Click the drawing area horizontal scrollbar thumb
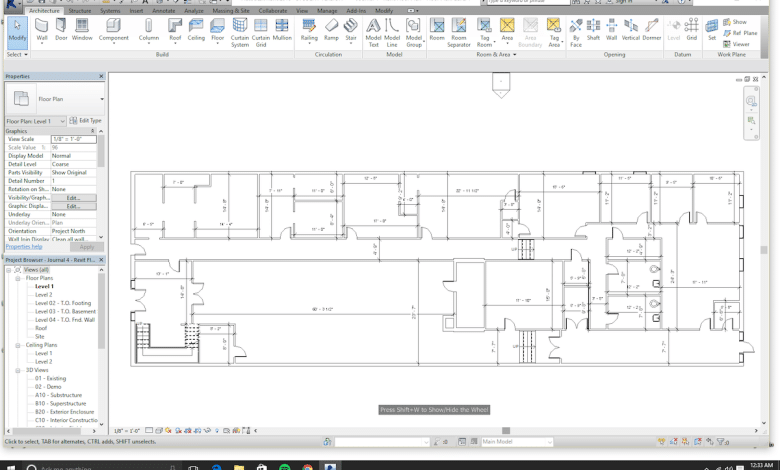Screen dimensions: 780x470 tap(506, 431)
